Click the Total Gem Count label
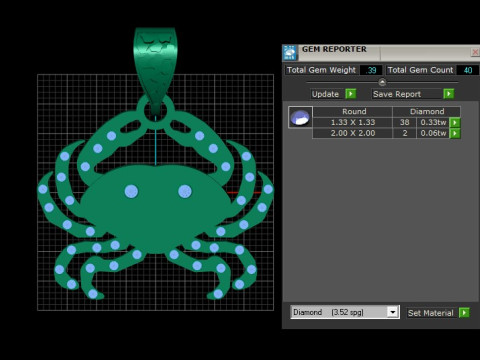The height and width of the screenshot is (360, 480). point(420,70)
